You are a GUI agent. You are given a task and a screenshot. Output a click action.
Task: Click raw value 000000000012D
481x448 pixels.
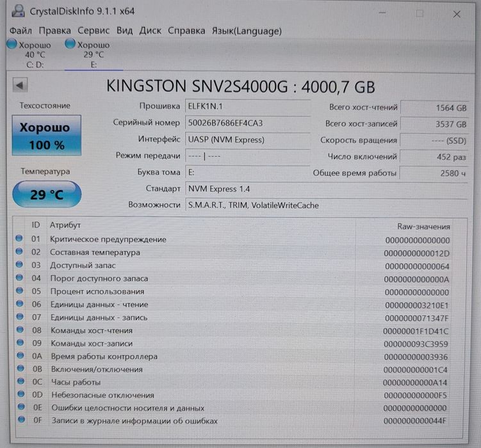[416, 253]
